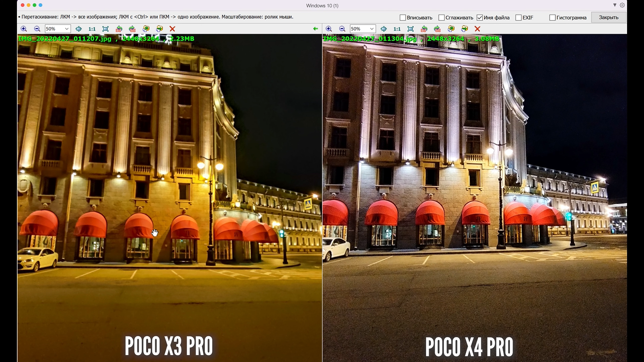Click the IMG_20220427_011304.jpg file name overlay
Screen dimensions: 644x362
coord(370,39)
